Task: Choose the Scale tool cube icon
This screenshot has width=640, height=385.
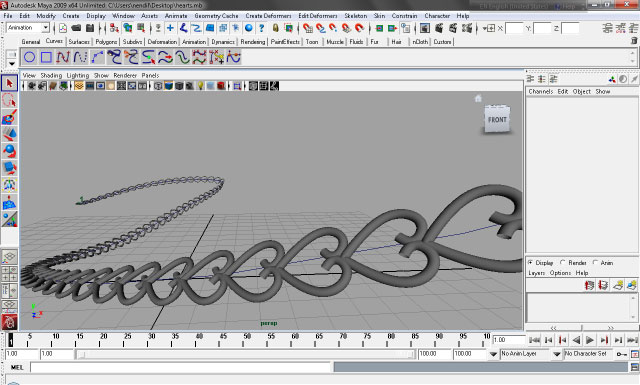Action: coord(9,168)
